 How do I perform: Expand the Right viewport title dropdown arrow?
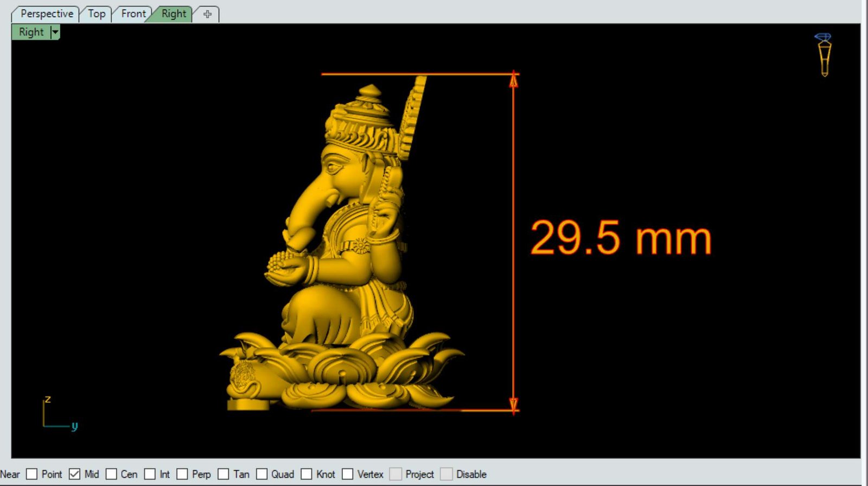[x=55, y=33]
